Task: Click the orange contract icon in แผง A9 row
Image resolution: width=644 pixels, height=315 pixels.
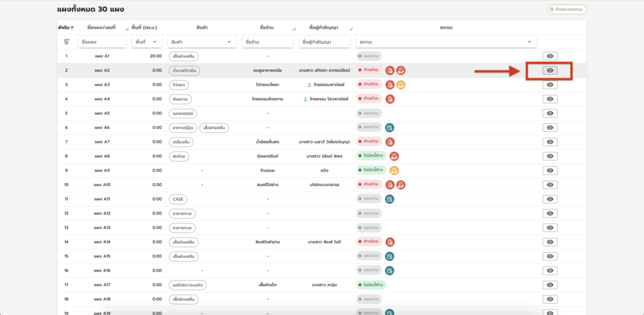Action: [394, 170]
